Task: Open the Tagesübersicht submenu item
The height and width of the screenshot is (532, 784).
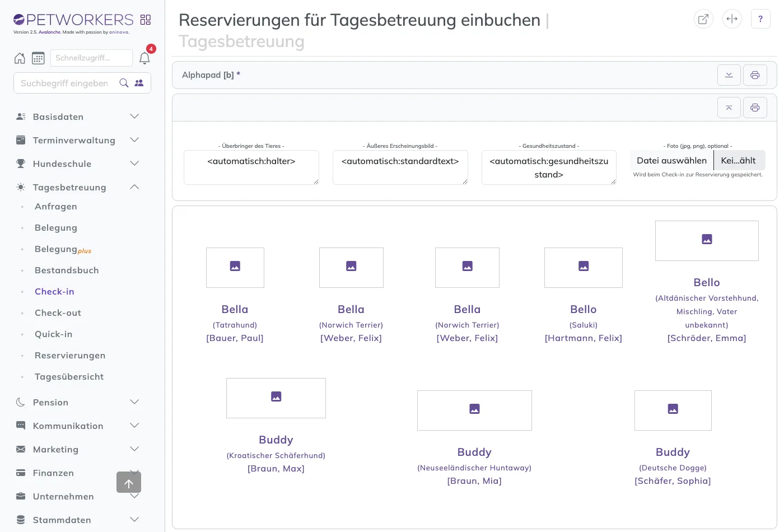Action: (69, 376)
